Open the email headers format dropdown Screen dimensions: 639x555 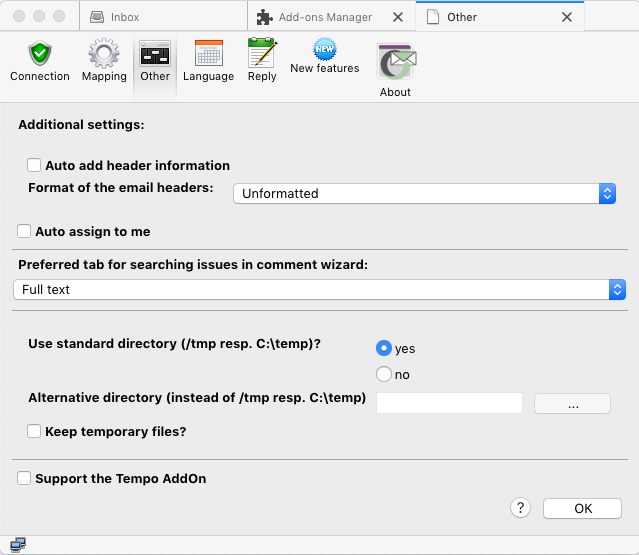click(424, 194)
